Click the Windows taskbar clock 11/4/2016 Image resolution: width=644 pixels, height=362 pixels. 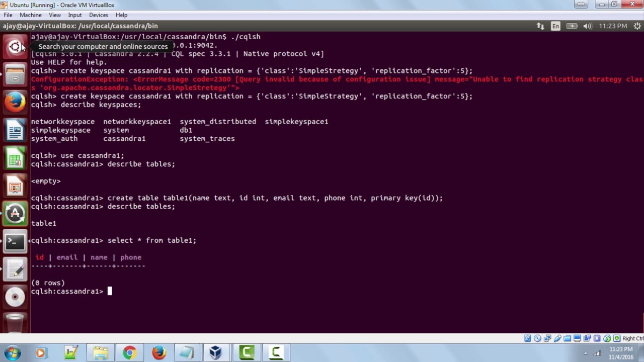620,353
